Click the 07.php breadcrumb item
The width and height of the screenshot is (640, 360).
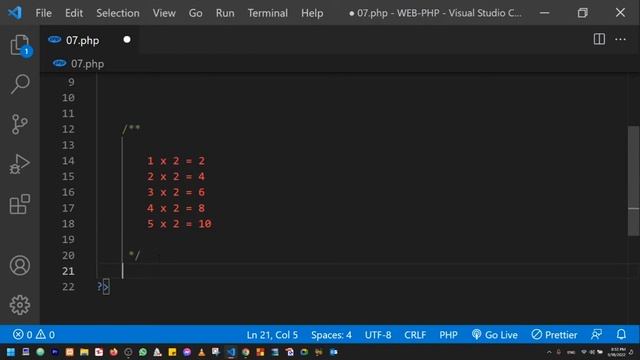pos(79,64)
